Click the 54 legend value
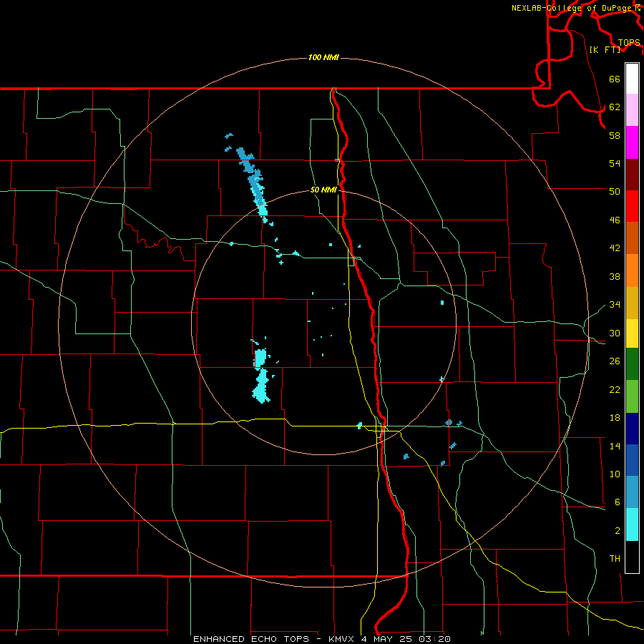 click(x=615, y=163)
